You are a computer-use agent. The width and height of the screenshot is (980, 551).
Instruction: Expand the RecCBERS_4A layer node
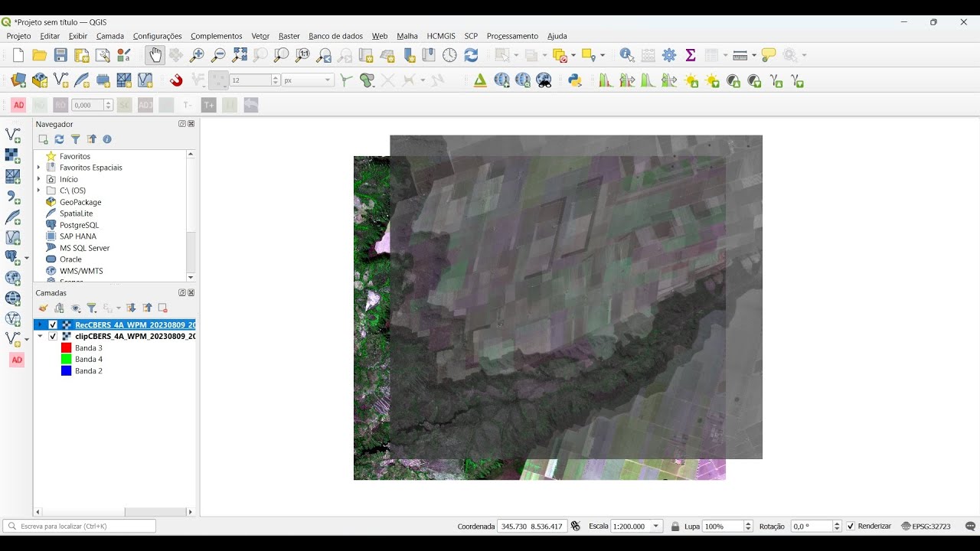40,325
